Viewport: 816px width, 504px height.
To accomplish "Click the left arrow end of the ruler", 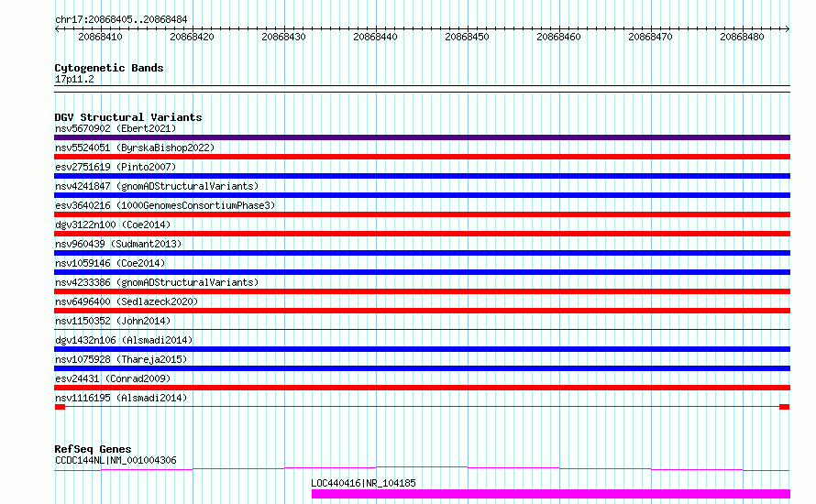I will pyautogui.click(x=57, y=29).
